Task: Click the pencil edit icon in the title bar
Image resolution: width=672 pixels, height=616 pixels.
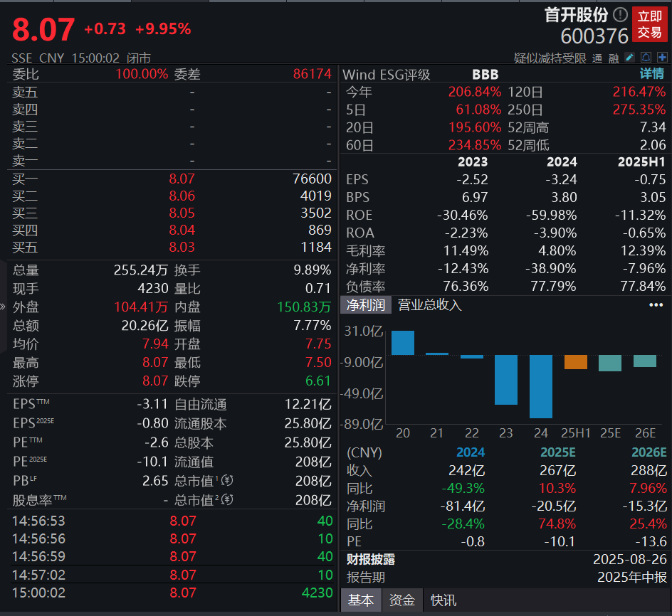Action: (629, 57)
